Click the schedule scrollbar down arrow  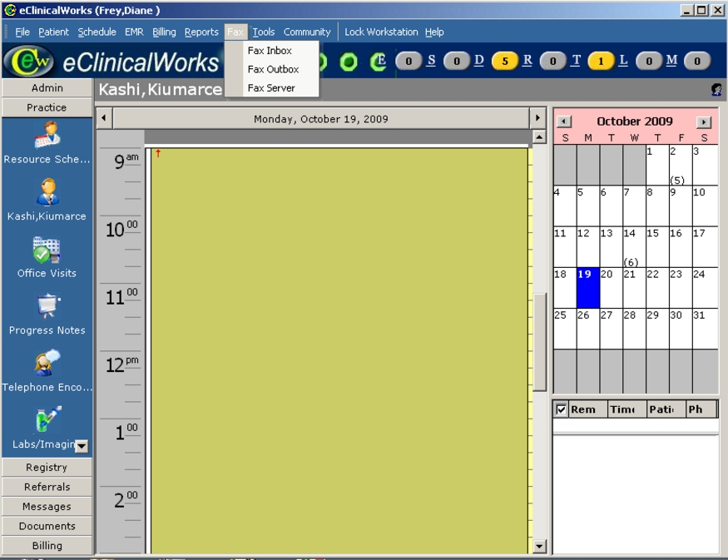pyautogui.click(x=538, y=546)
